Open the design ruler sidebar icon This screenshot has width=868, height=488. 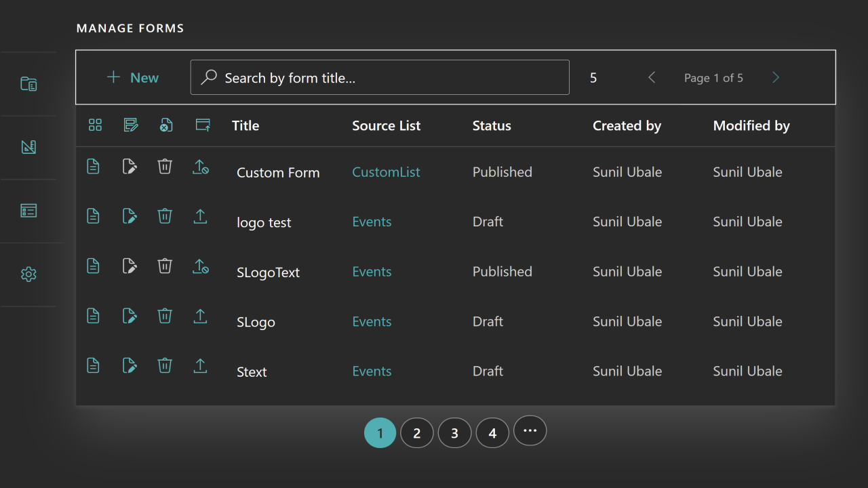[x=28, y=147]
